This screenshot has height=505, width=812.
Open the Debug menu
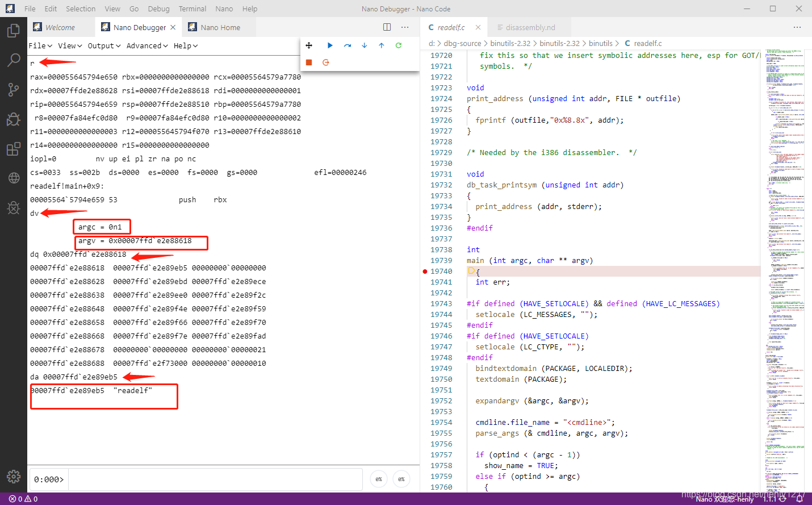point(158,9)
